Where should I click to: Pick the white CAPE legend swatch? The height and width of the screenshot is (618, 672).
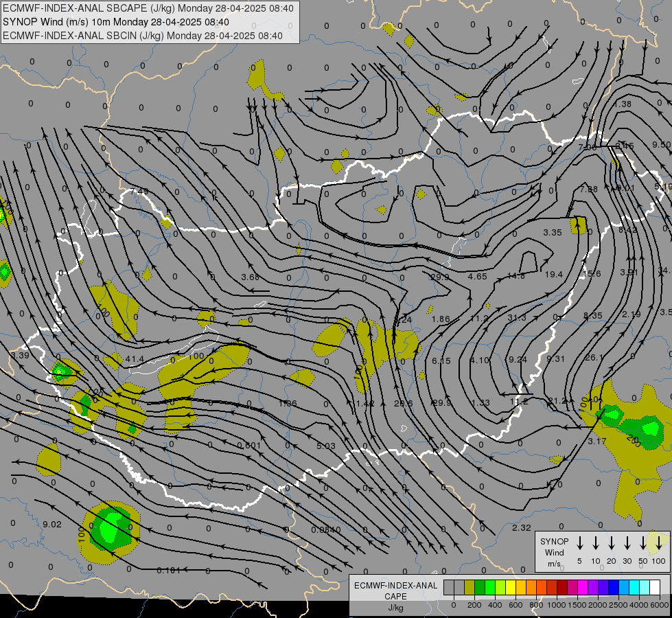pyautogui.click(x=654, y=587)
